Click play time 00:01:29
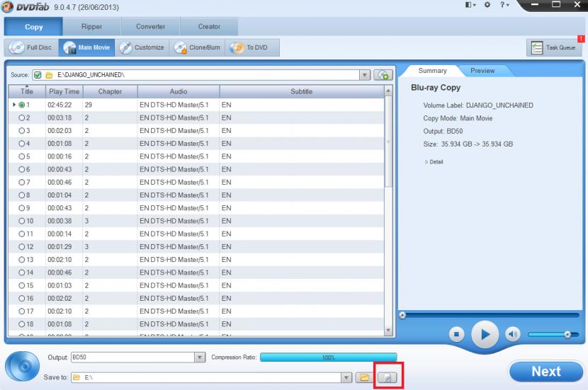This screenshot has height=390, width=588. [x=60, y=247]
